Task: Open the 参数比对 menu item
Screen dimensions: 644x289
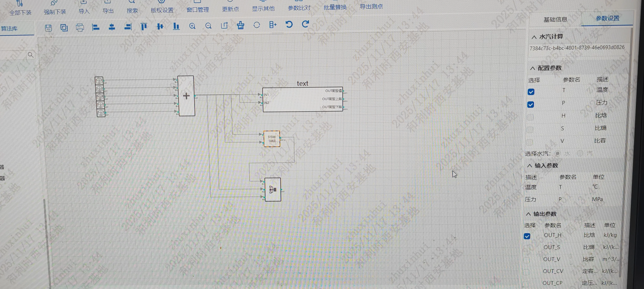Action: tap(299, 8)
